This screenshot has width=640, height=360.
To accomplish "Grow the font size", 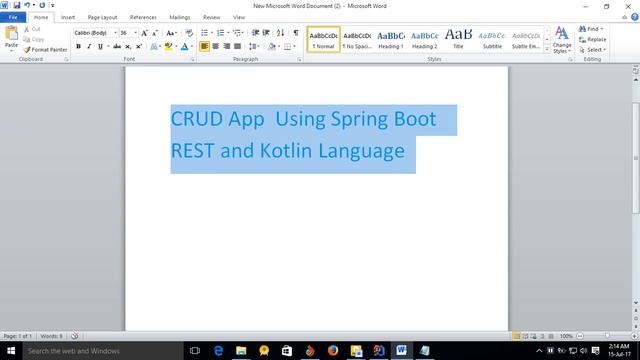I will (144, 33).
